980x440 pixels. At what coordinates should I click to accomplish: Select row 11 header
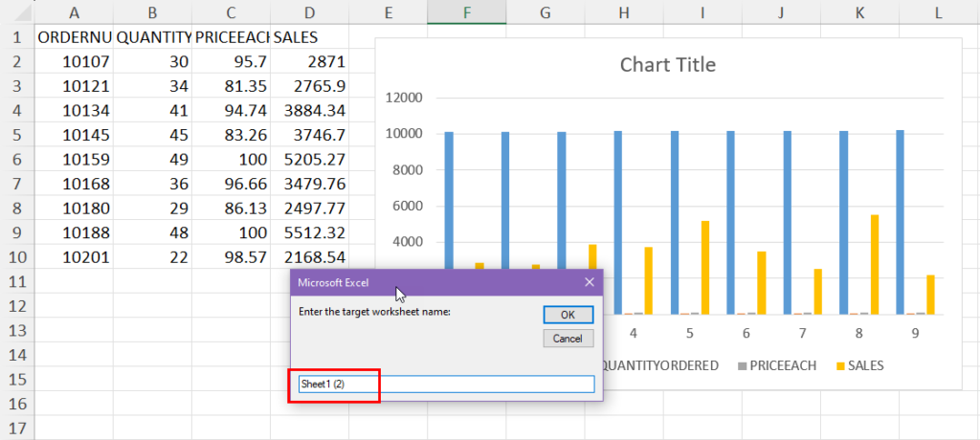coord(17,282)
